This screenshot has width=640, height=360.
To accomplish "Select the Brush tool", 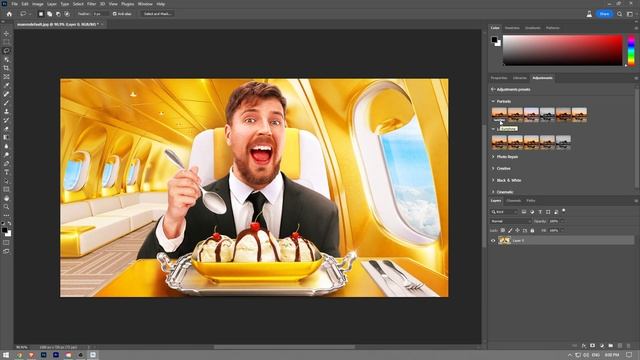I will [6, 103].
